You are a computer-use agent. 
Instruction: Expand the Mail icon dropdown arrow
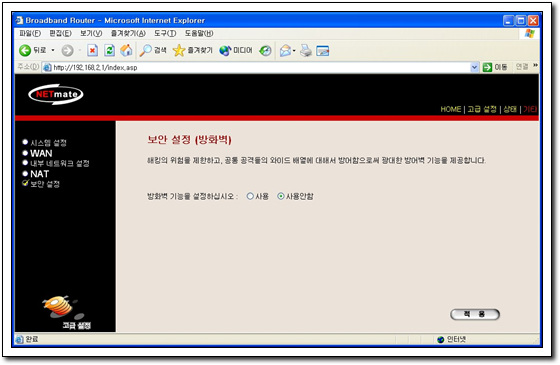click(x=294, y=51)
